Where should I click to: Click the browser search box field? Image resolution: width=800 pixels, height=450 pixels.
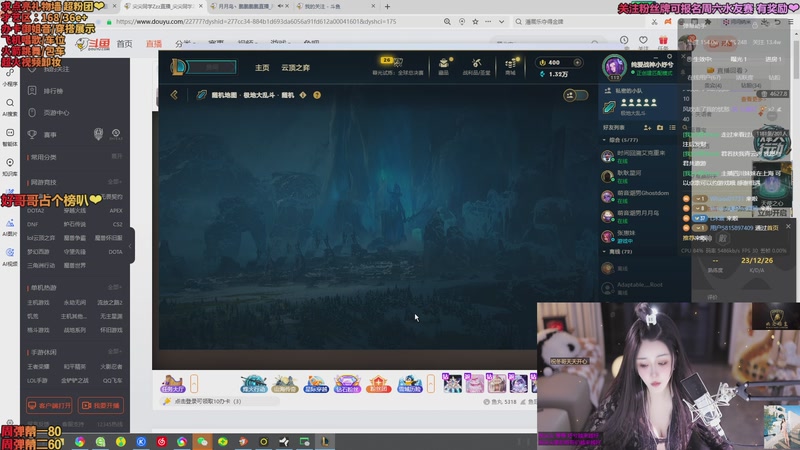(x=579, y=21)
